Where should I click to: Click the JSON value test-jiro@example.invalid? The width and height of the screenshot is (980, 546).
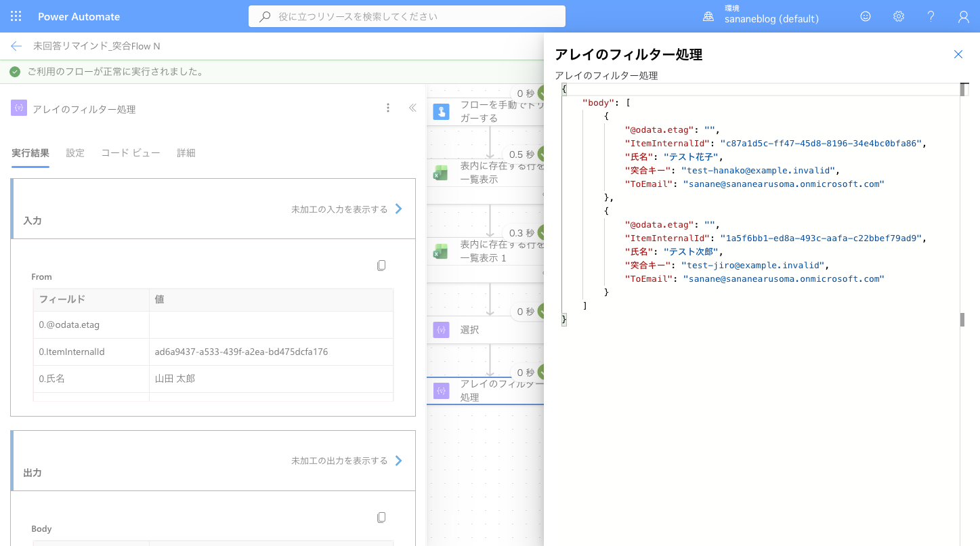pyautogui.click(x=752, y=266)
